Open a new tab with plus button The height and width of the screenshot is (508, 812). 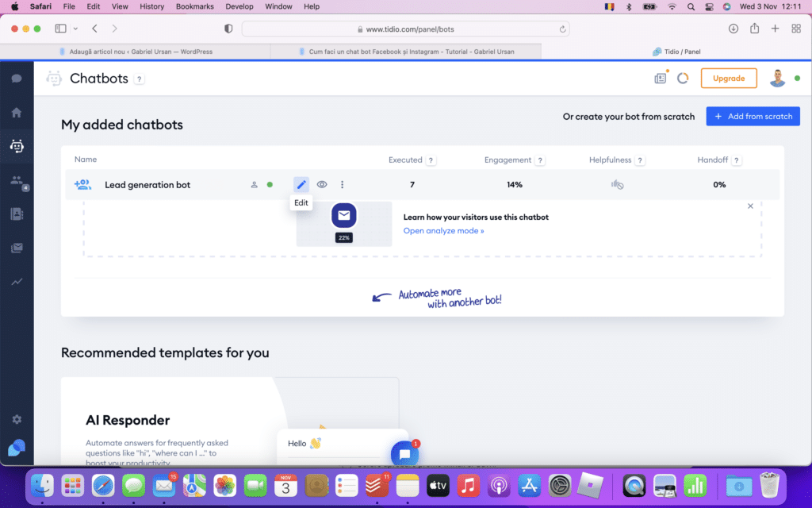click(776, 29)
